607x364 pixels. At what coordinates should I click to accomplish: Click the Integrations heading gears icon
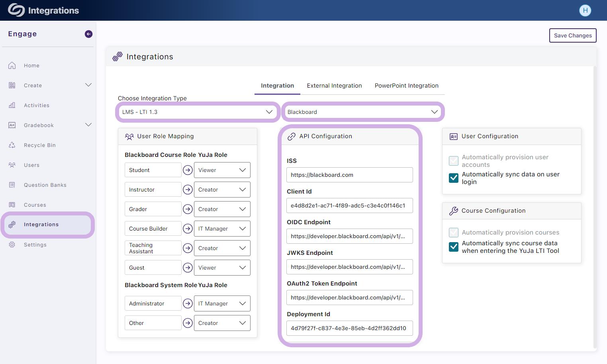(117, 57)
